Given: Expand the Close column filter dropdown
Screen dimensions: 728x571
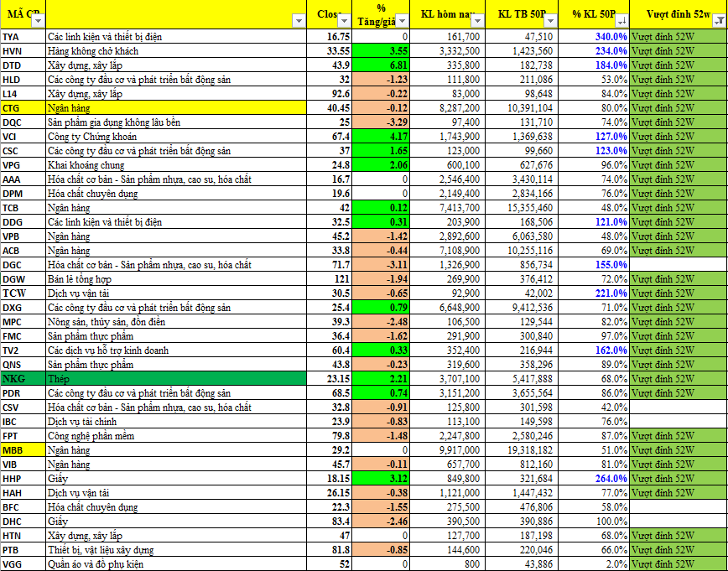Looking at the screenshot, I should click(346, 22).
